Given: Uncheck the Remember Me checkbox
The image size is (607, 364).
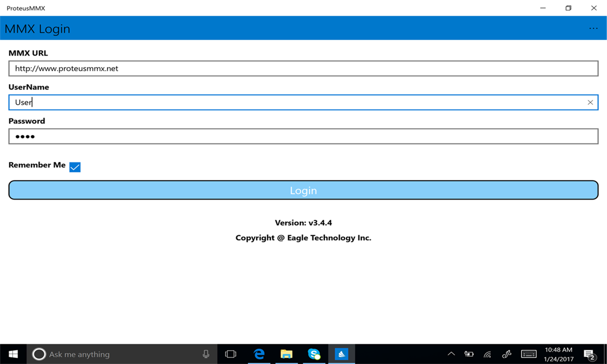Looking at the screenshot, I should 74,167.
